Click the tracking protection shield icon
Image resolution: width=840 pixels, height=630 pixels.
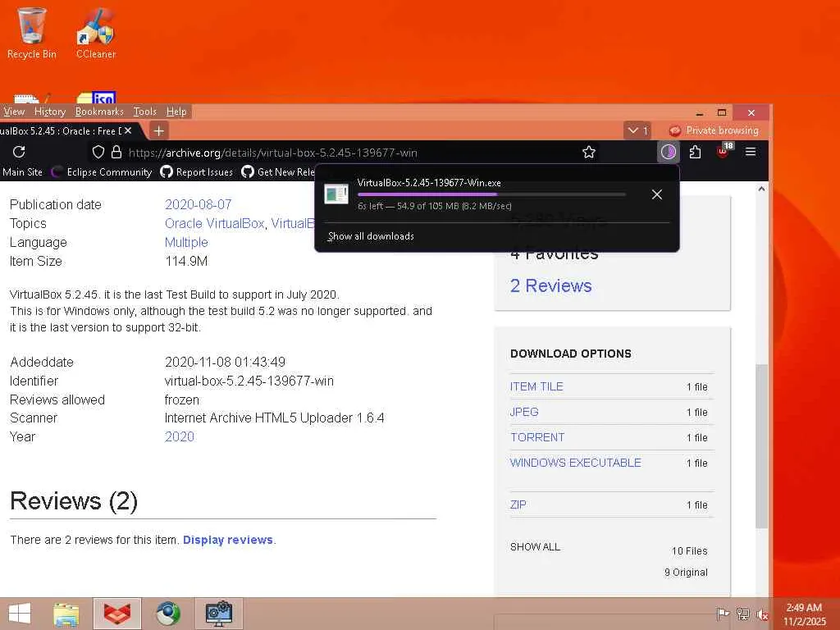98,152
